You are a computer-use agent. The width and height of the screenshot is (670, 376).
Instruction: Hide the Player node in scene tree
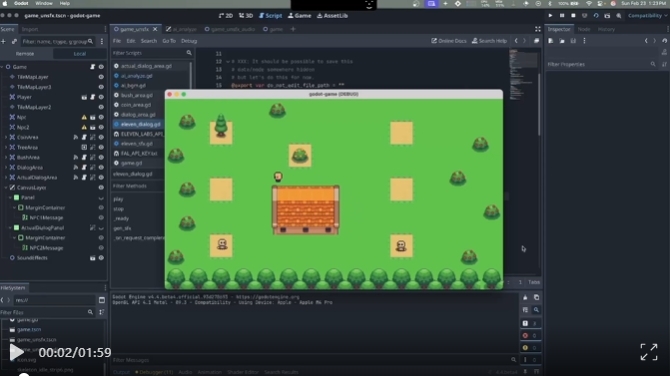coord(101,97)
